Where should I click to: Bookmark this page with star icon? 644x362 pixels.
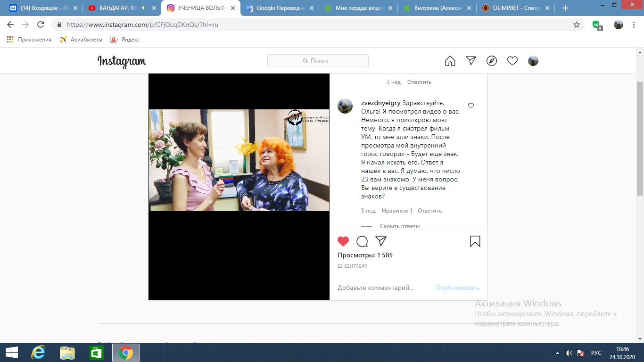pos(576,25)
